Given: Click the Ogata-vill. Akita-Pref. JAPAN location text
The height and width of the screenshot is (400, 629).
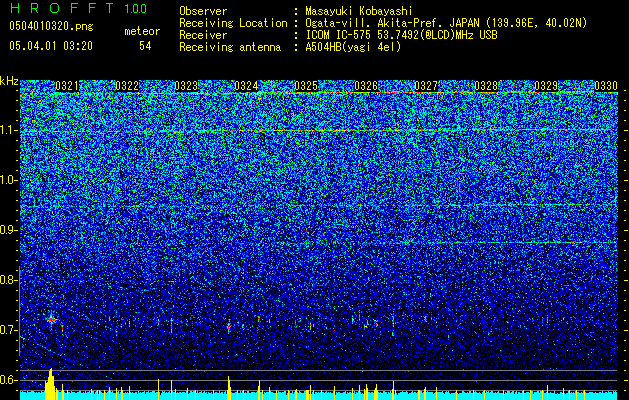Looking at the screenshot, I should [x=446, y=23].
